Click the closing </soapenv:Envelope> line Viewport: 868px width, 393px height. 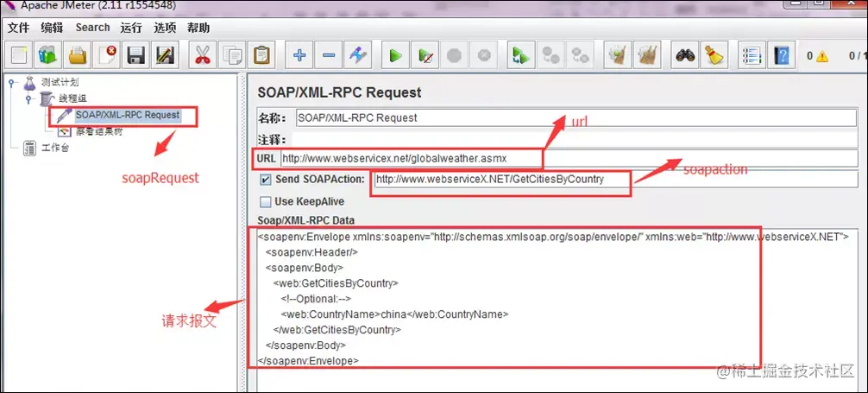[309, 361]
